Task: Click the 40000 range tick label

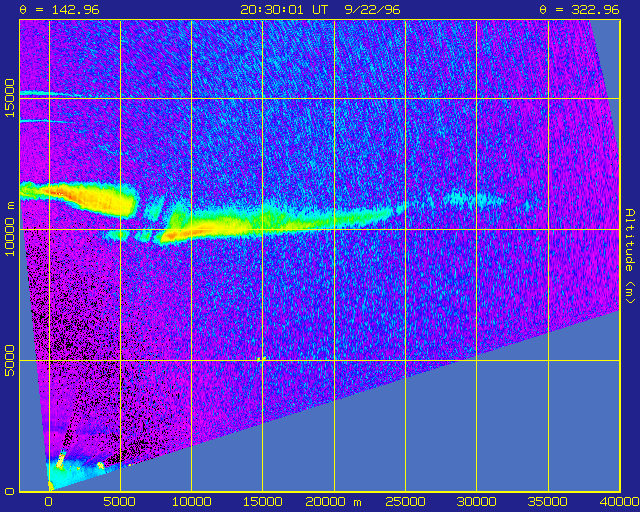Action: [x=619, y=502]
